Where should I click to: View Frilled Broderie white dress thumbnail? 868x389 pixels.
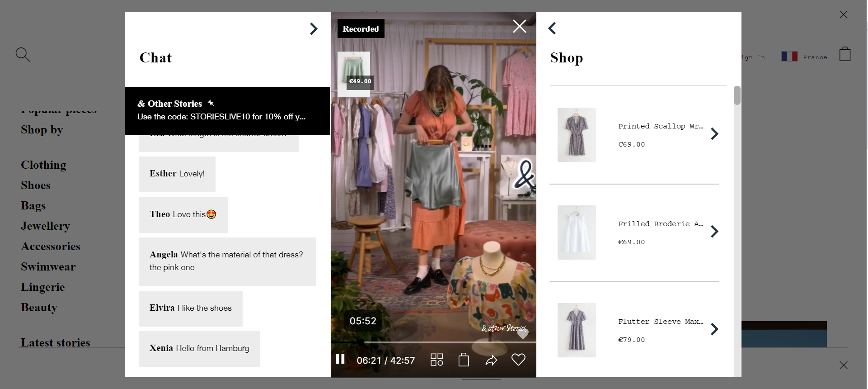(577, 232)
